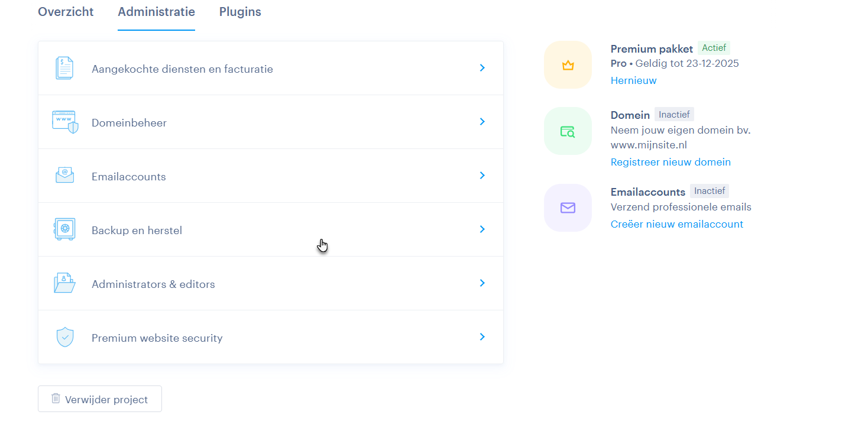
Task: Click the purple mail icon in sidebar
Action: pyautogui.click(x=568, y=208)
